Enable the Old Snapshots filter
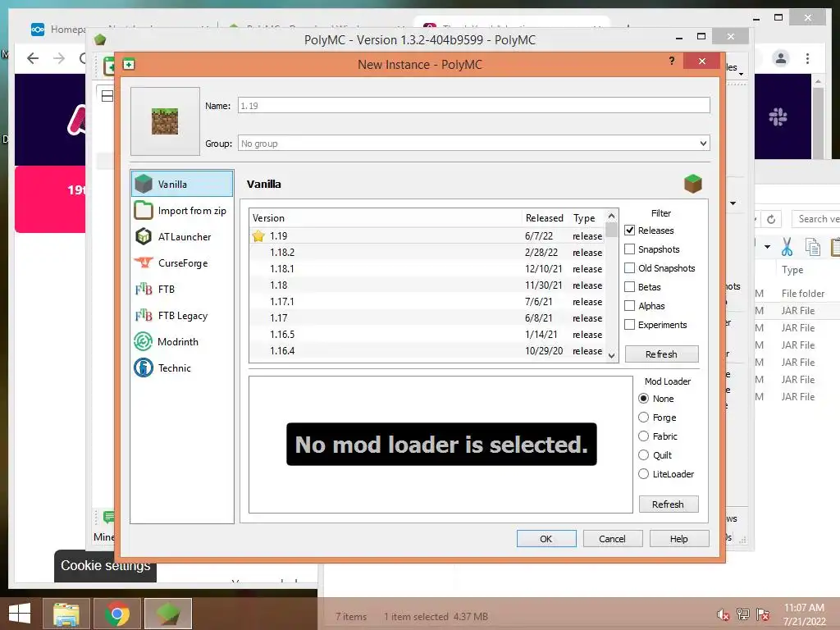This screenshot has height=630, width=840. click(x=630, y=268)
